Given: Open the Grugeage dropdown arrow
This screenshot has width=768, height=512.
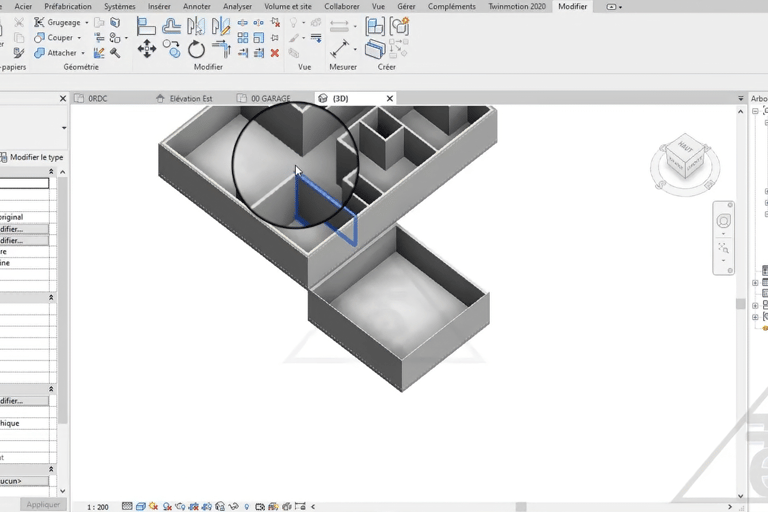Looking at the screenshot, I should point(87,23).
